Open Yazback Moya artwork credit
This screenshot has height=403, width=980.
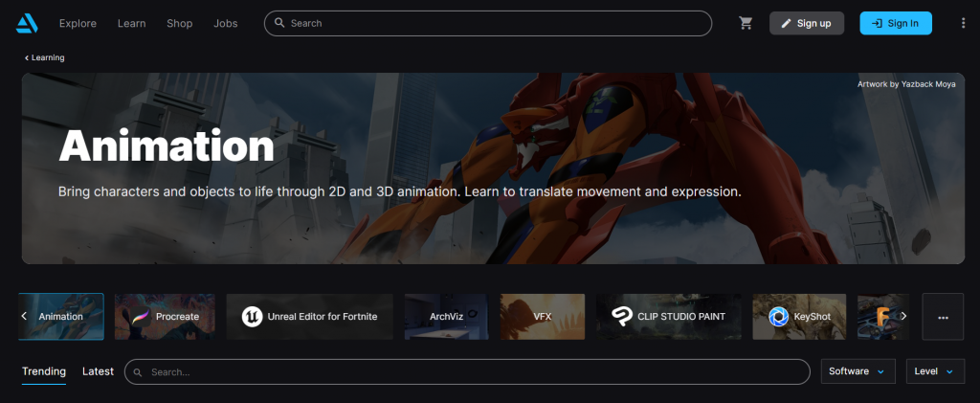(x=906, y=83)
